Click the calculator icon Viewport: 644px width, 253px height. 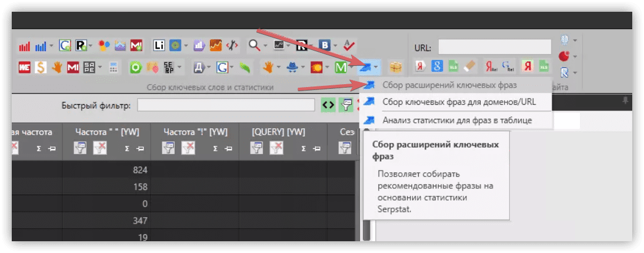coord(114,67)
